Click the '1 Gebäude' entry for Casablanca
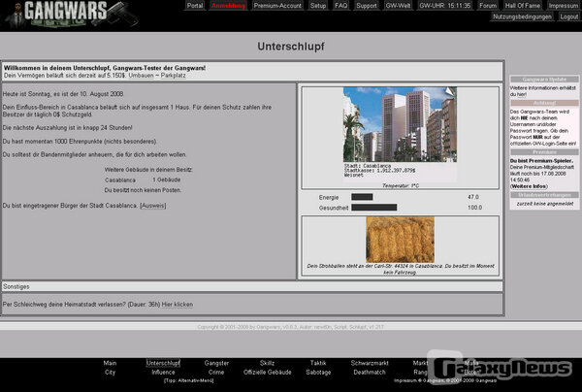Screen dimensions: 582x392 click(166, 180)
